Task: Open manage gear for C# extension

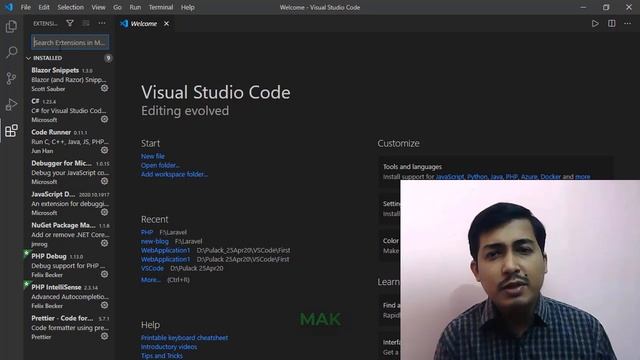Action: pyautogui.click(x=104, y=119)
